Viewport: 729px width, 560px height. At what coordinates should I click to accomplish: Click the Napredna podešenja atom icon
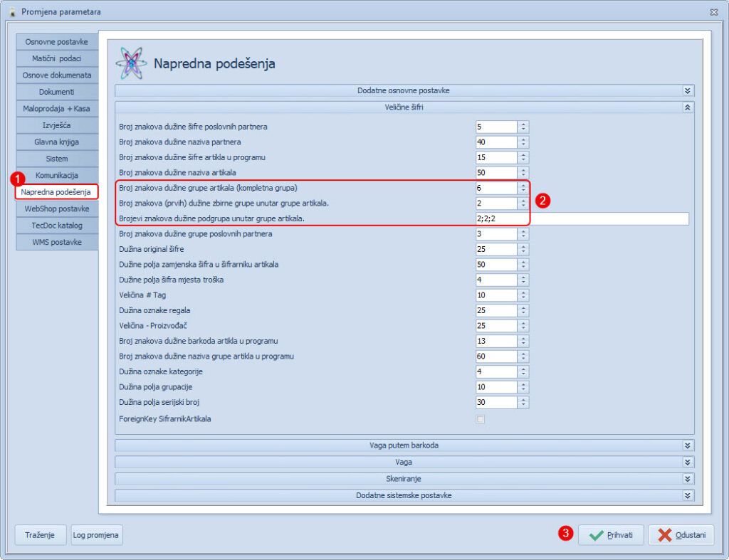[x=131, y=63]
